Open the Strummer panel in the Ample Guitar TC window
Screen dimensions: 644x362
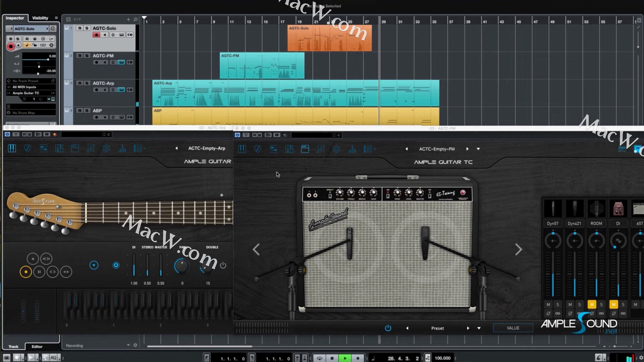pyautogui.click(x=258, y=149)
